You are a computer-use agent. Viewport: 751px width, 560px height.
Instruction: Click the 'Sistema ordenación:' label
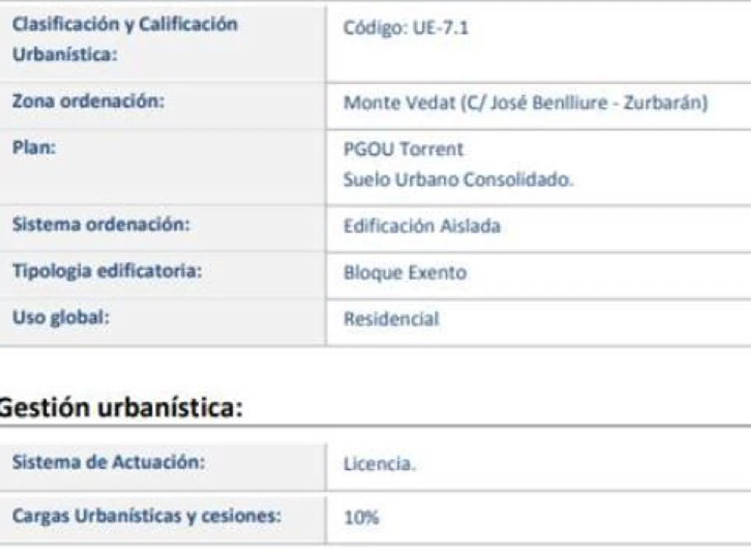point(101,224)
